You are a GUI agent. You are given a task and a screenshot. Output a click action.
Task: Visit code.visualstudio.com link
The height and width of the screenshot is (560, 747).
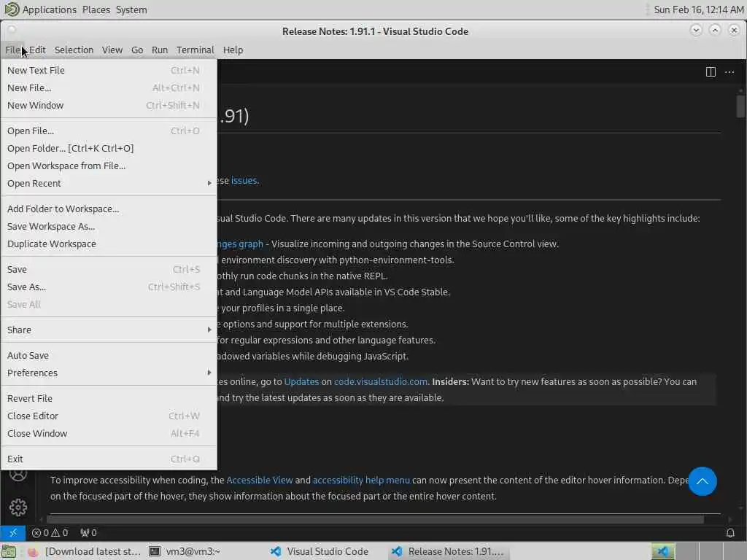381,382
